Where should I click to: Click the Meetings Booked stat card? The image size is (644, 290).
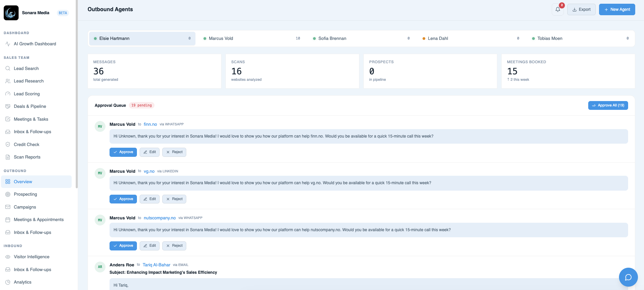point(568,71)
